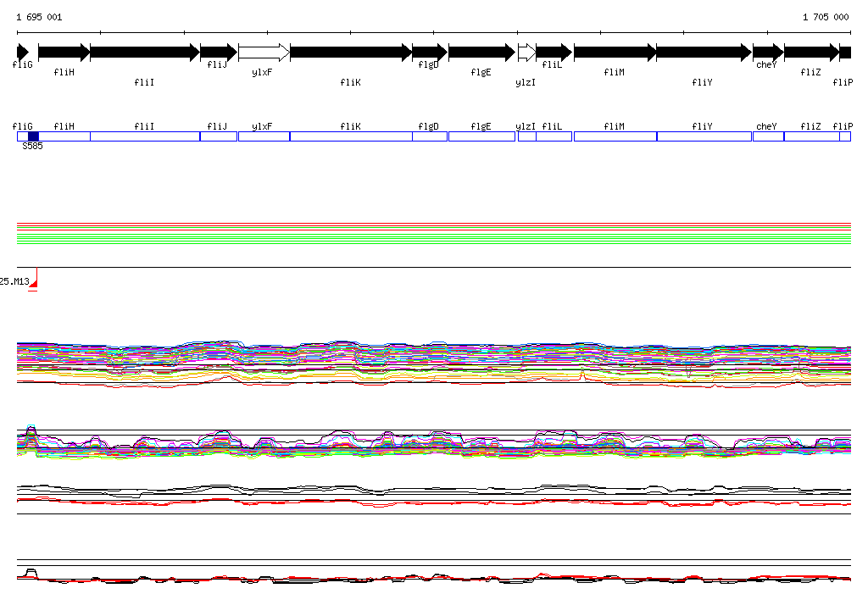Screen dimensions: 868x605
Task: Select the small white ylzI gene arrow
Action: [x=526, y=53]
